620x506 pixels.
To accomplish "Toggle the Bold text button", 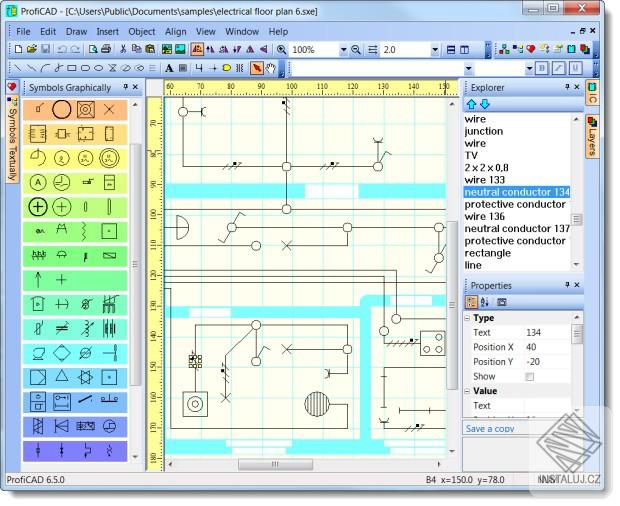I will coord(542,69).
